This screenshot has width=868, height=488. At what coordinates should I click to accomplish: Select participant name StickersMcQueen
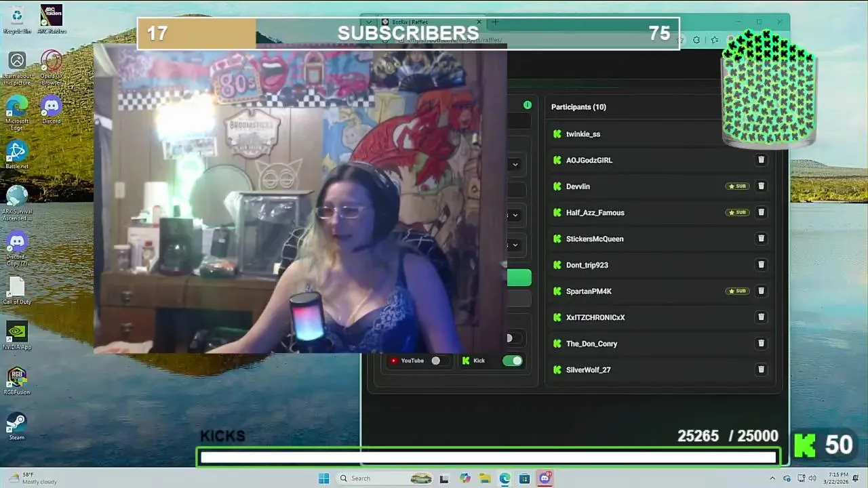click(x=595, y=239)
